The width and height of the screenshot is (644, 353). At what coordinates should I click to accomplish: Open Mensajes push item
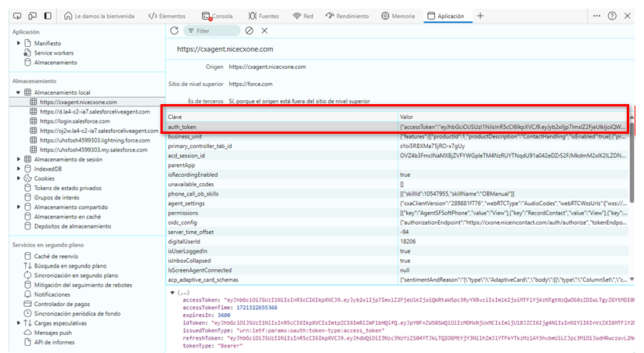tap(53, 333)
